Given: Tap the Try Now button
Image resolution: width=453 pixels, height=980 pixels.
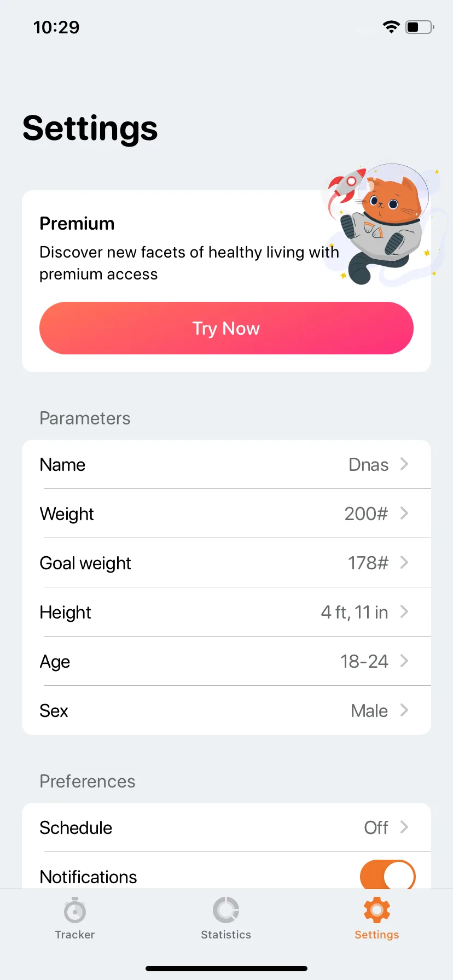Looking at the screenshot, I should [226, 328].
